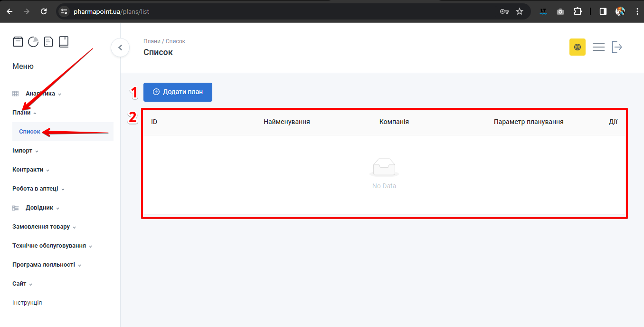Viewport: 644px width, 327px height.
Task: Click the document icon in sidebar header
Action: tap(48, 42)
